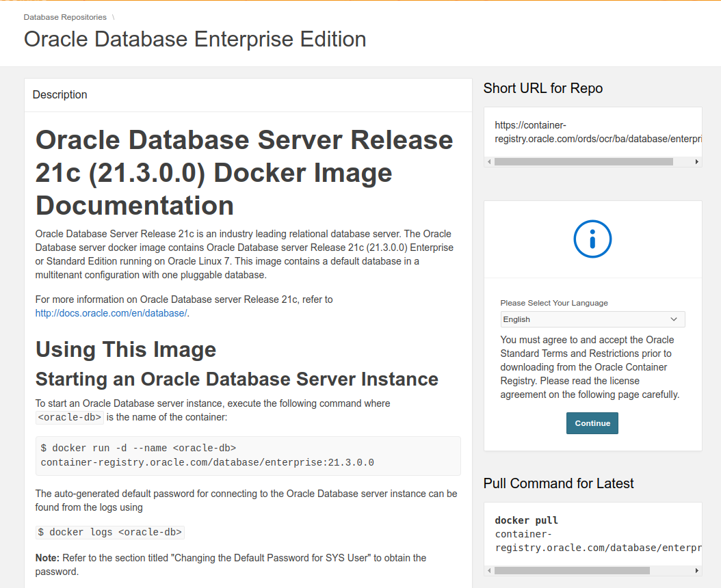Click the Using This Image heading
This screenshot has height=588, width=721.
[126, 349]
